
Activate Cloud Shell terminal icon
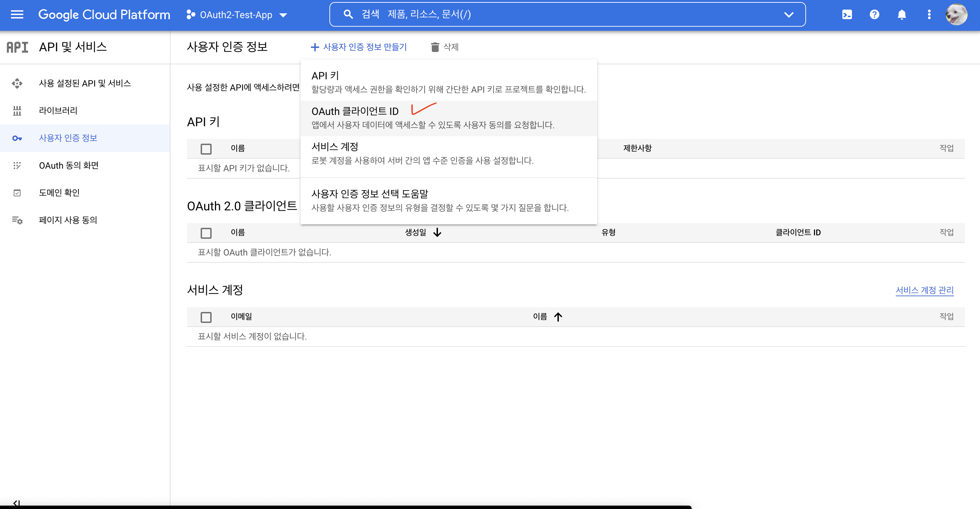(x=847, y=14)
